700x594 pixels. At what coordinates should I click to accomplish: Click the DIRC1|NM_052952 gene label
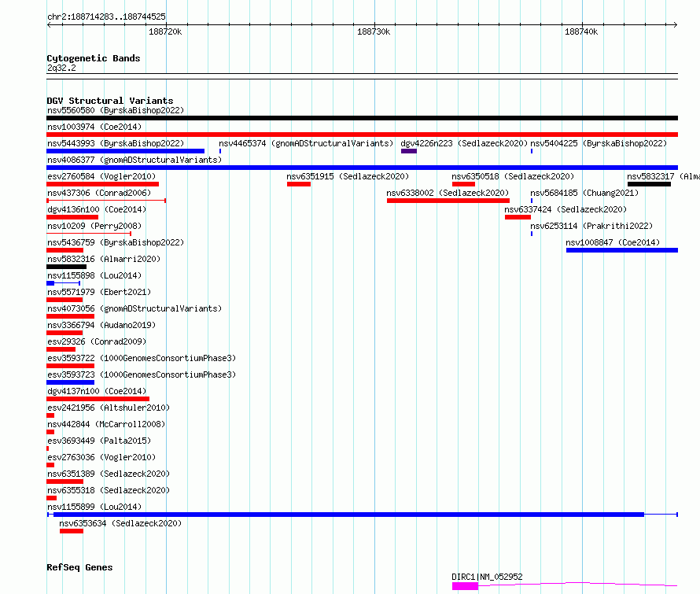tap(487, 577)
